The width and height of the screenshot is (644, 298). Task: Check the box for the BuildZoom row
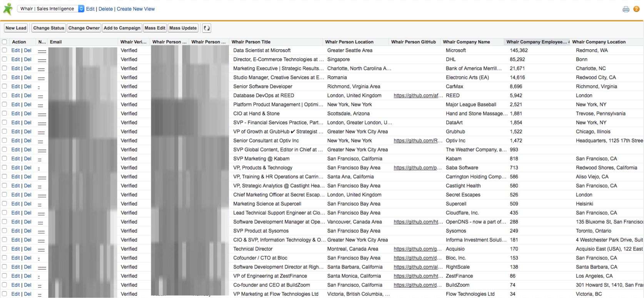[x=5, y=285]
